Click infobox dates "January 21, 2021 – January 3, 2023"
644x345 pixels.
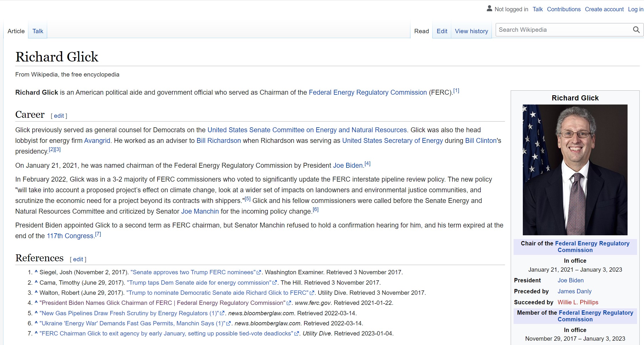click(575, 270)
